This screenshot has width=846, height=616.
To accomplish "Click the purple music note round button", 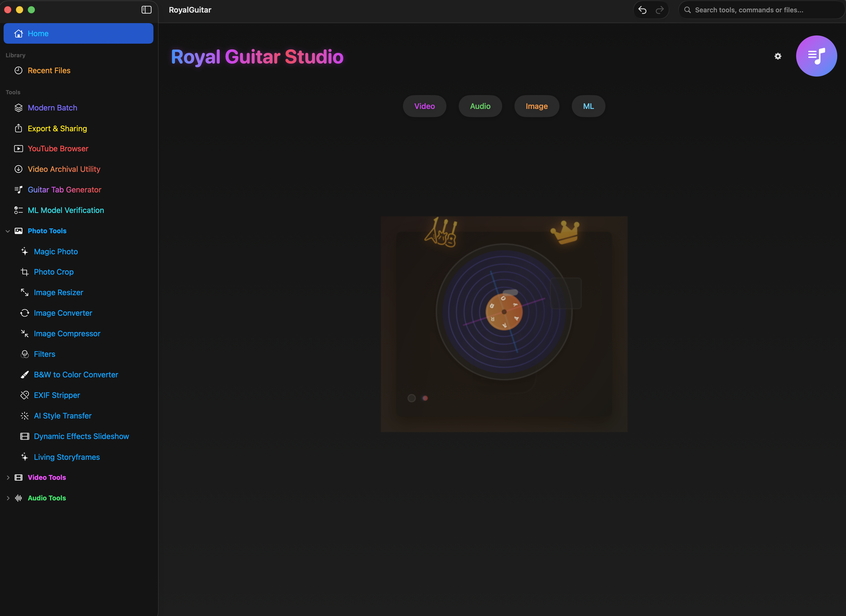I will [816, 56].
